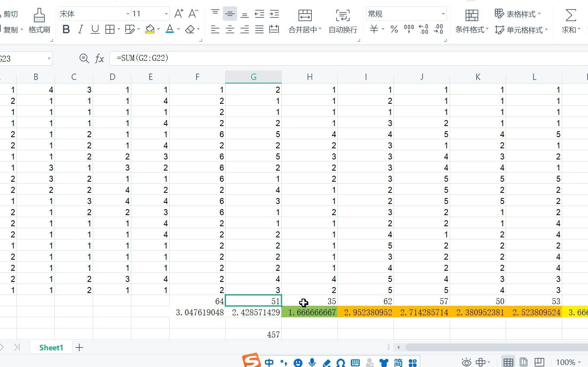Open Table Style (表格样式) menu
588x367 pixels.
[518, 14]
